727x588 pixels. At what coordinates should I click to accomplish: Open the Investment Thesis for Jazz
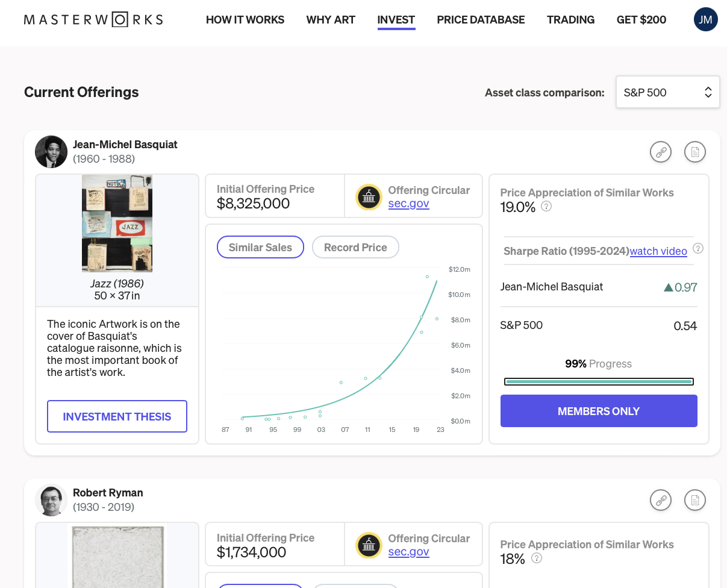[117, 416]
